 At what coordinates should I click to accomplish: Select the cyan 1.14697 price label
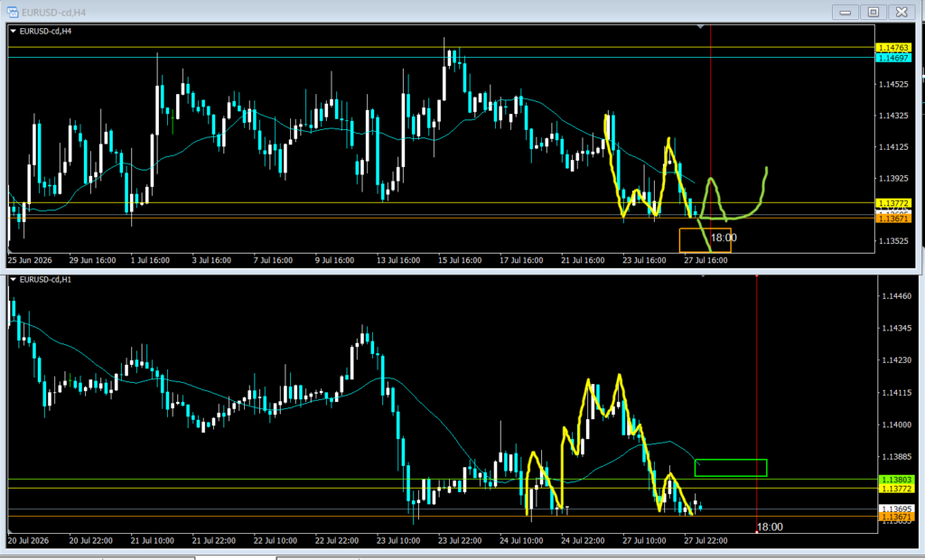click(893, 58)
